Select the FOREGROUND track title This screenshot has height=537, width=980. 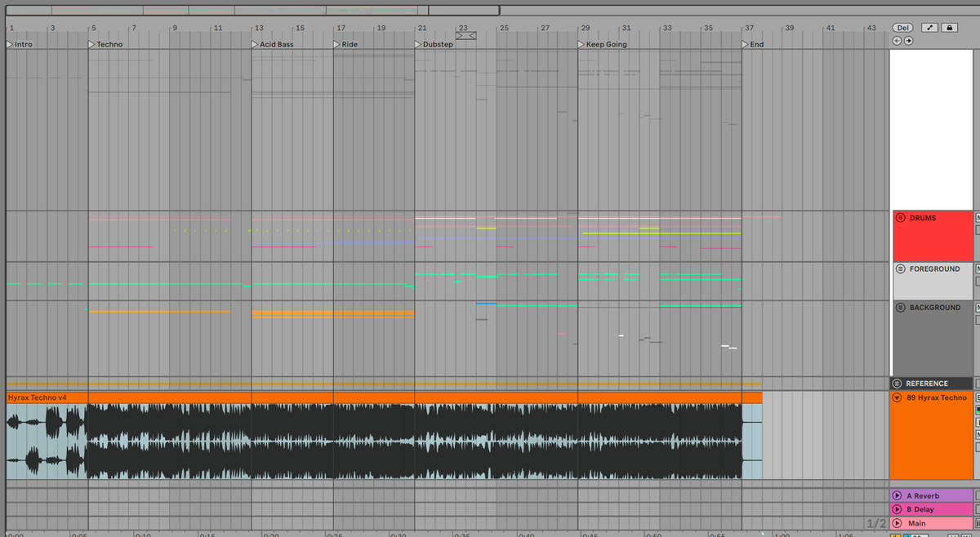(935, 268)
